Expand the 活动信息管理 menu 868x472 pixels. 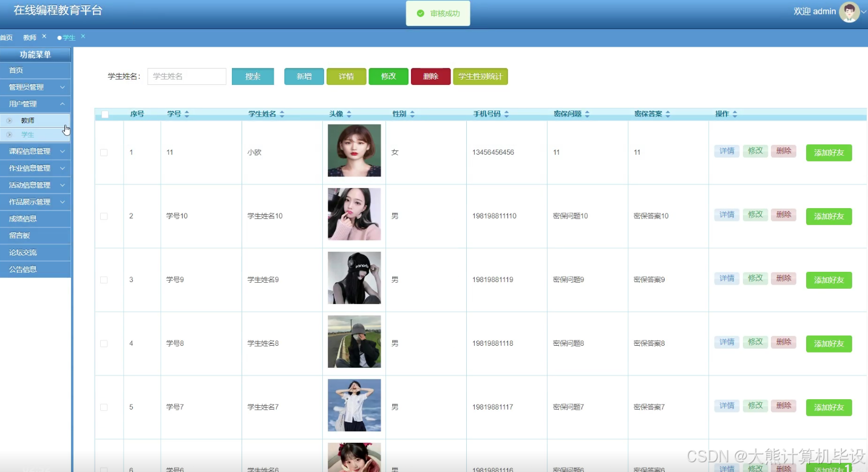coord(35,185)
